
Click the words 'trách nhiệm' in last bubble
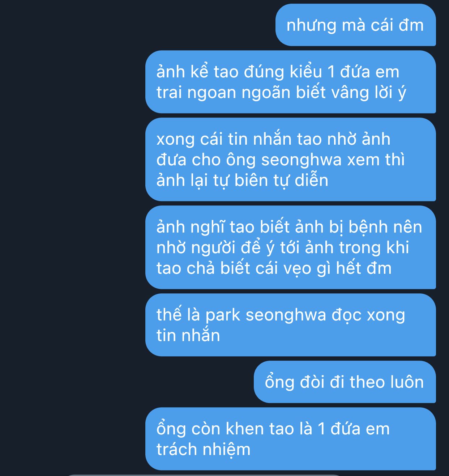(x=204, y=450)
